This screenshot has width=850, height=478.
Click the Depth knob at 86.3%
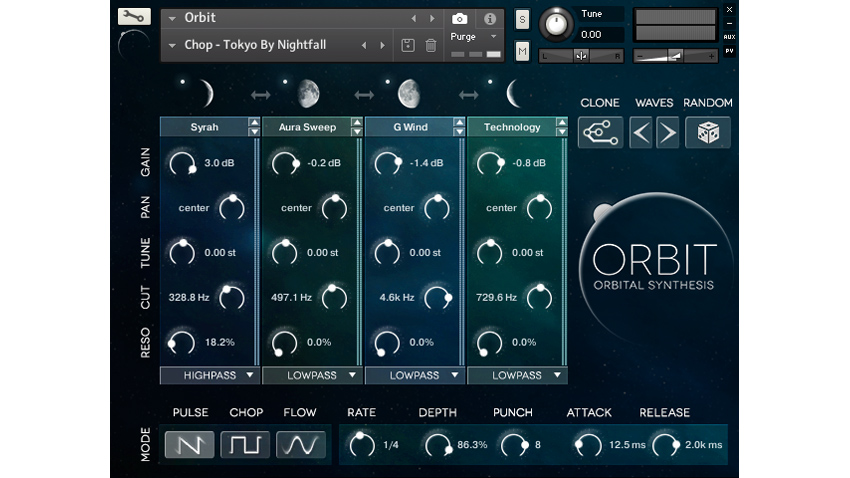coord(438,445)
